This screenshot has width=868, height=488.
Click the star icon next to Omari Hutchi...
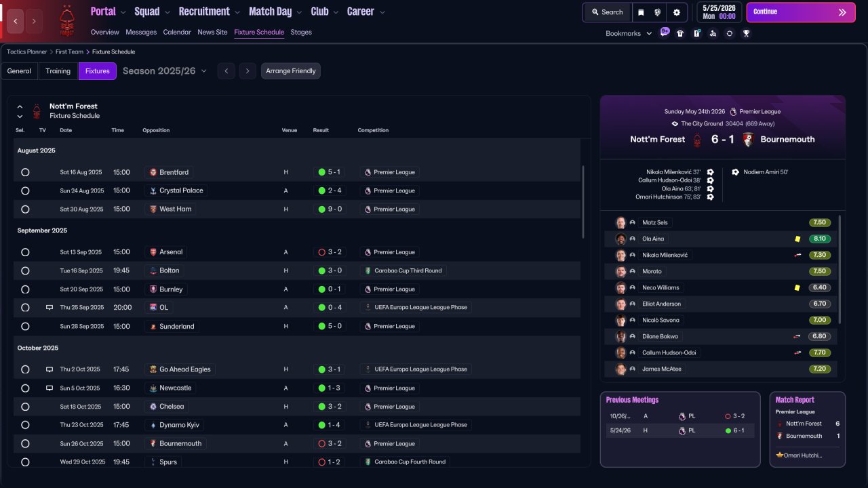(780, 455)
